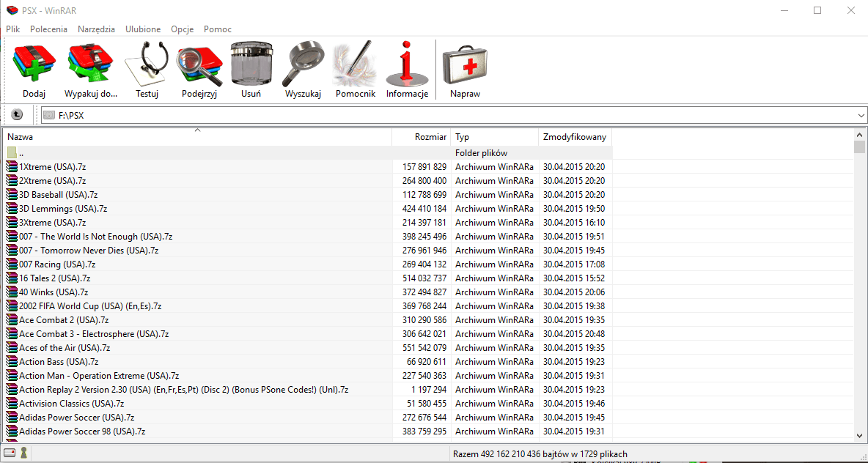The width and height of the screenshot is (868, 463).
Task: Go up one folder with arrow button
Action: [17, 114]
